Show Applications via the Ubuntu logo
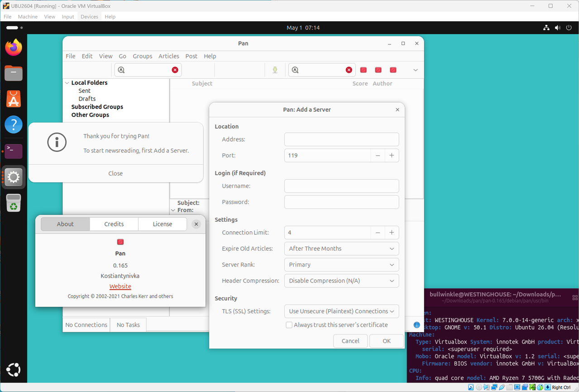This screenshot has height=392, width=579. click(14, 370)
